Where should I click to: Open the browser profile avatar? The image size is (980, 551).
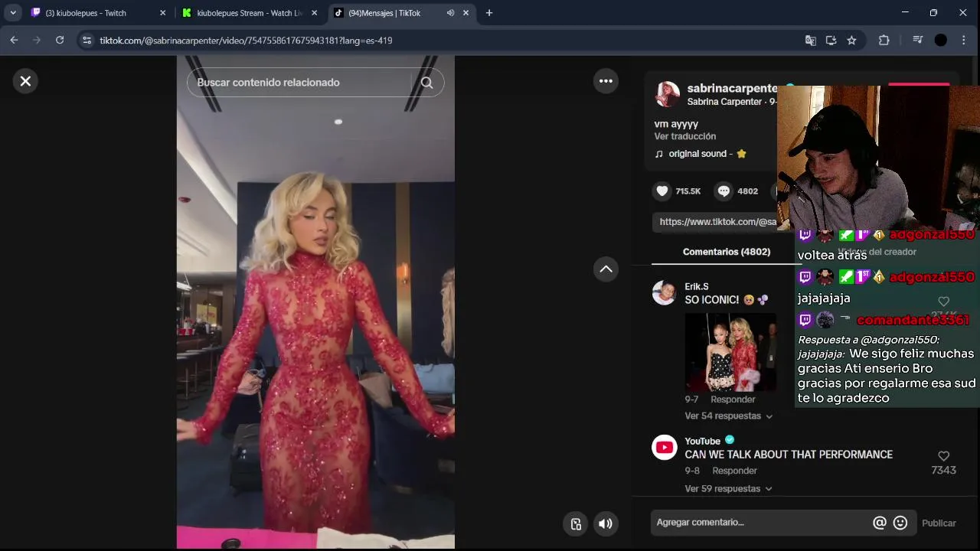point(941,41)
